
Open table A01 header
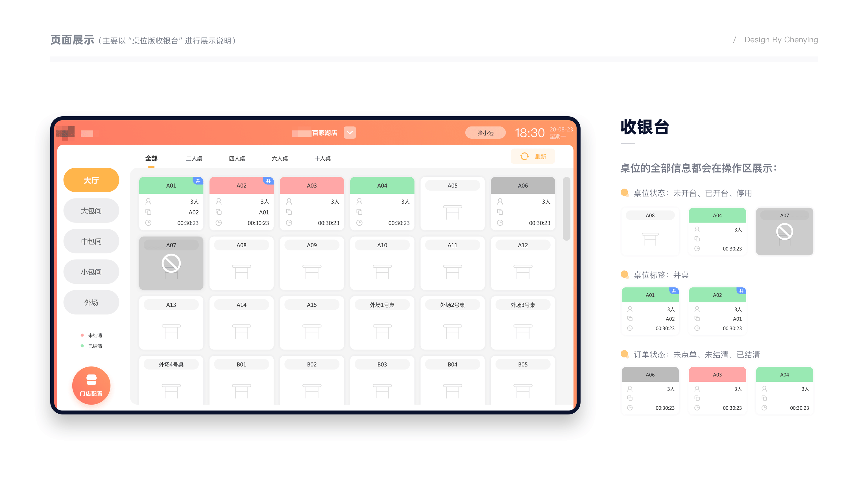click(x=171, y=185)
